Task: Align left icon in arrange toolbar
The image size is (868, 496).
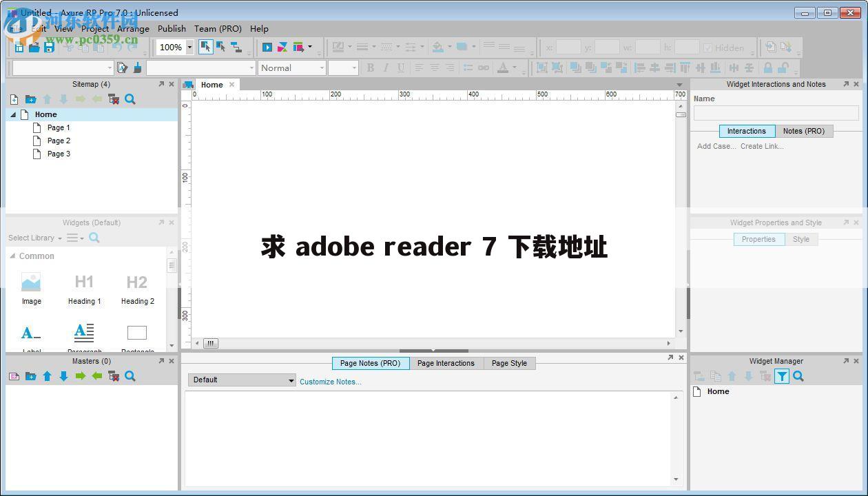Action: click(x=639, y=68)
